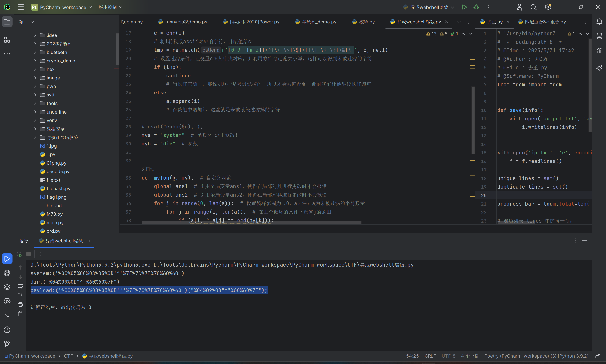Viewport: 606px width, 364px height.
Task: Open the Database tool window icon
Action: [599, 36]
